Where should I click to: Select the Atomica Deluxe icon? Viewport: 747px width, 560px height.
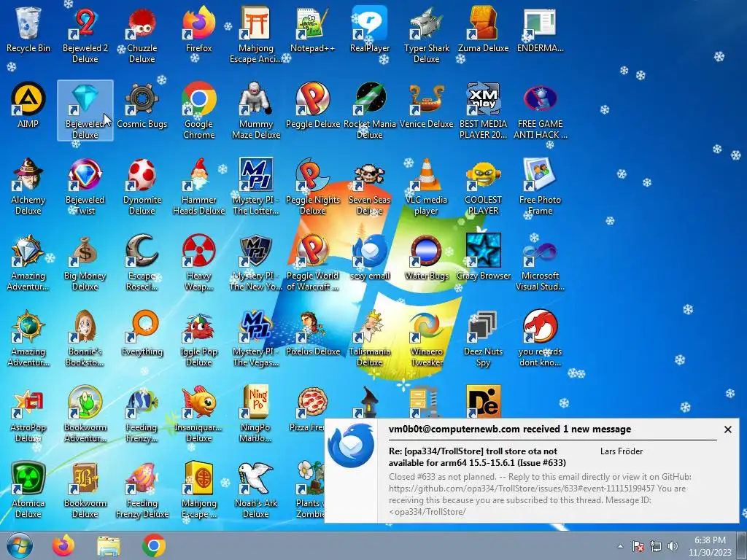pyautogui.click(x=28, y=490)
